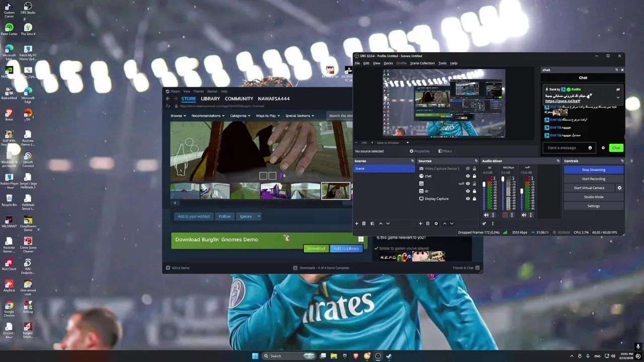Move source up in Sources panel
Screen dimensions: 644x362
coord(444,223)
